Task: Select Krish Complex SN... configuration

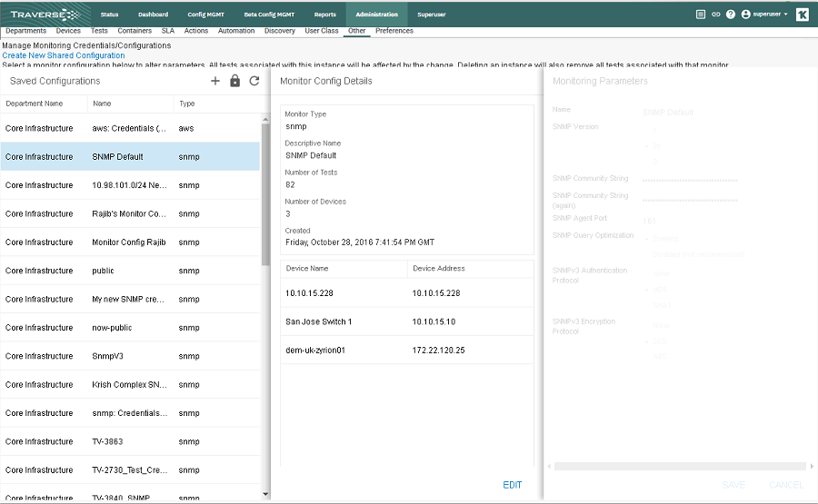Action: [130, 385]
